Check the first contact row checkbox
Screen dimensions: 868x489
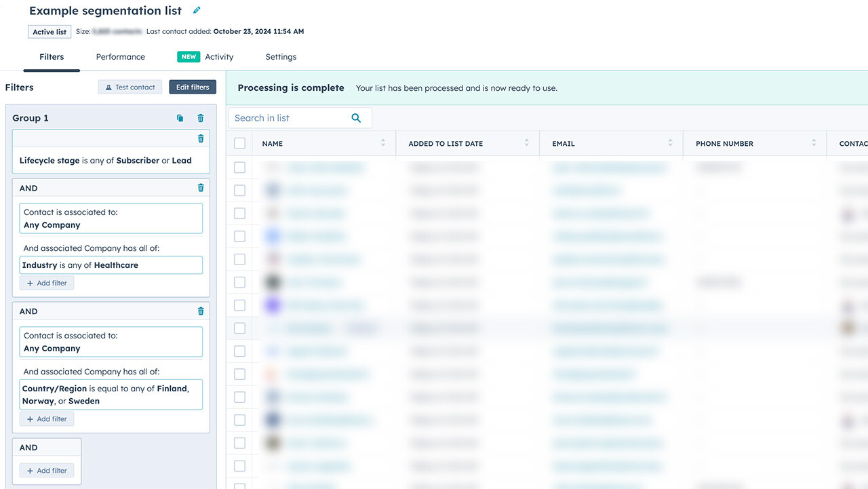[x=239, y=167]
